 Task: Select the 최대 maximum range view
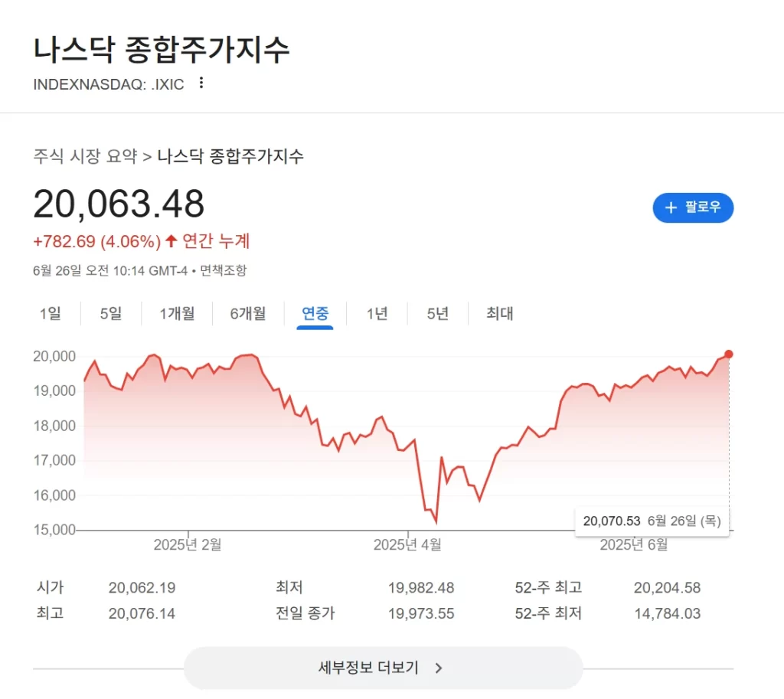(x=498, y=313)
